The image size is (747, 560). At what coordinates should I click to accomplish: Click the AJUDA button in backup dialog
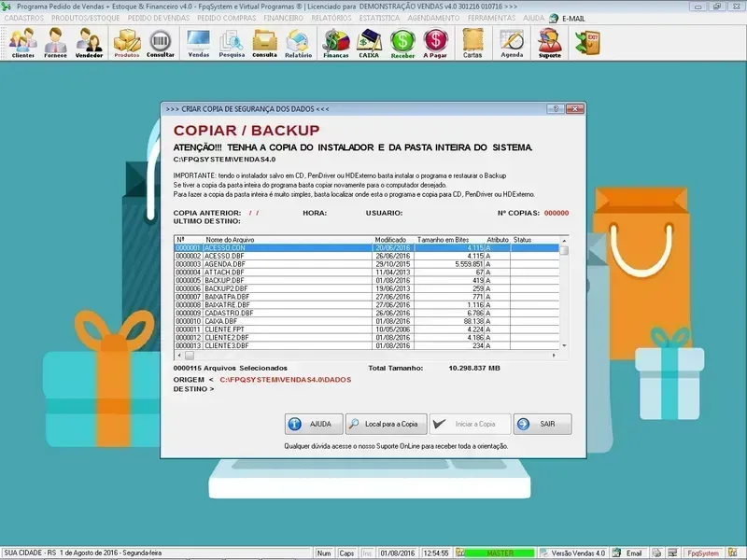[313, 424]
